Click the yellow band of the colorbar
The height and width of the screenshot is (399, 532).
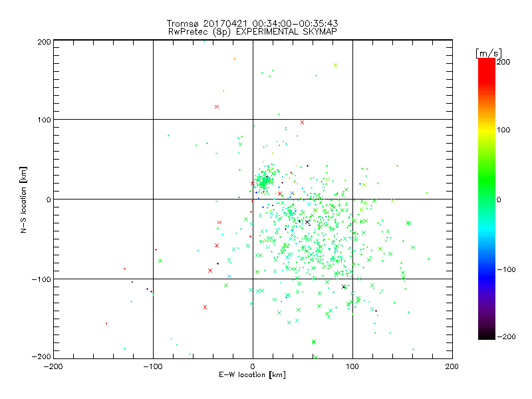click(487, 130)
